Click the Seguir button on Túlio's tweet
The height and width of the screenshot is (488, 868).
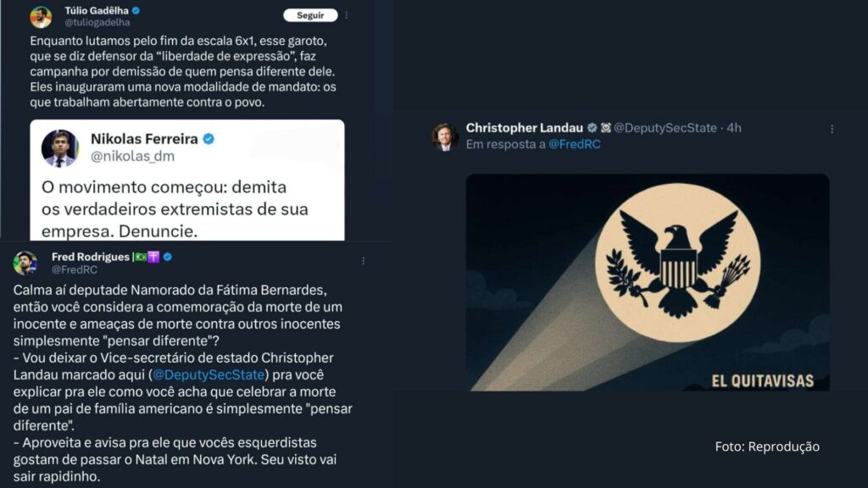pos(310,15)
